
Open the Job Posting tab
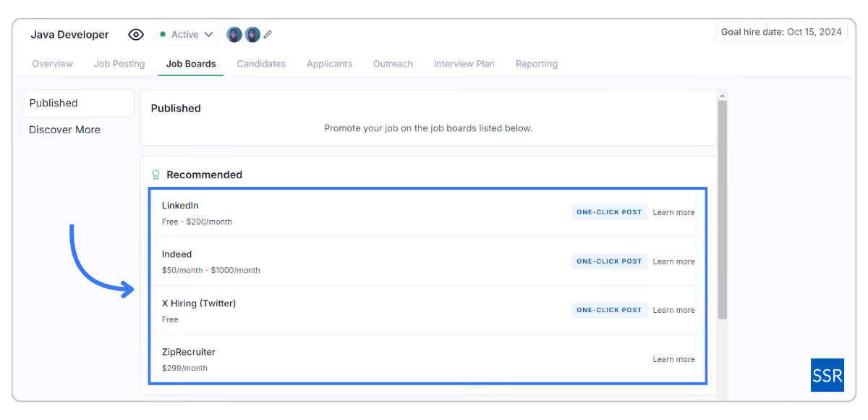point(119,64)
